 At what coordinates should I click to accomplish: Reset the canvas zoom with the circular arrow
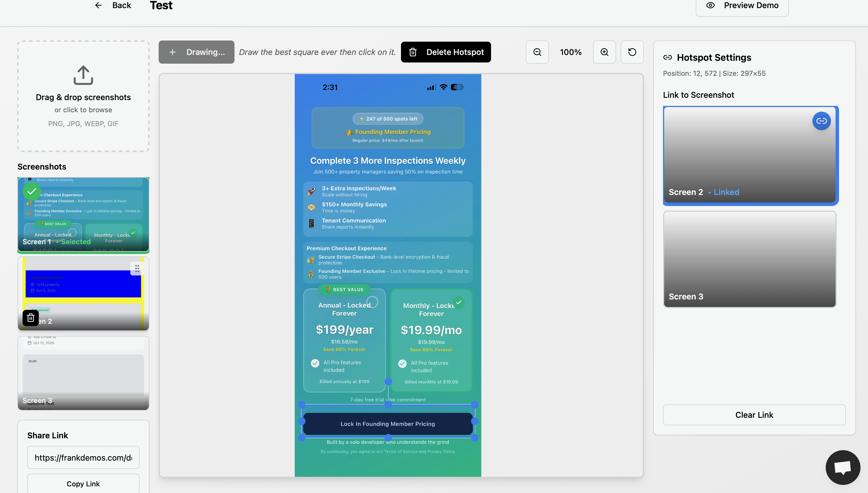632,52
